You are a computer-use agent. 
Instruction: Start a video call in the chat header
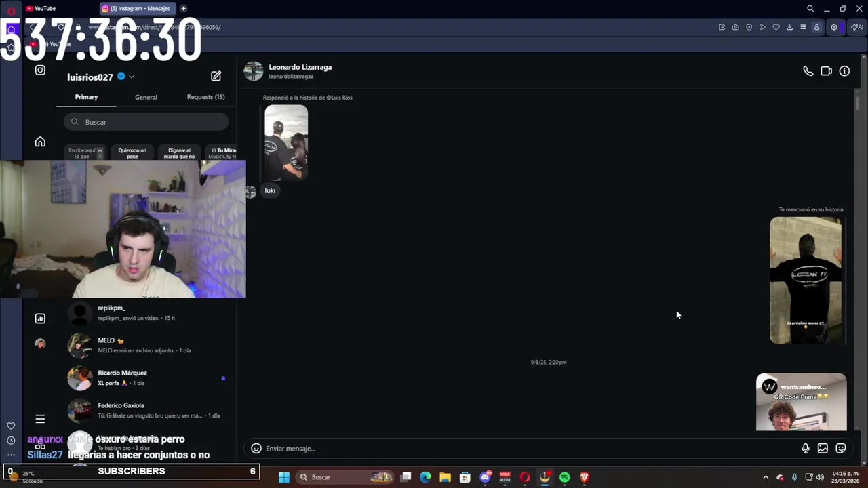coord(826,71)
